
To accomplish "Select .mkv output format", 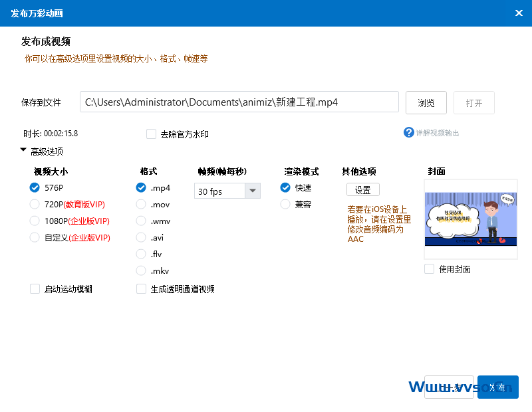I will pos(141,270).
